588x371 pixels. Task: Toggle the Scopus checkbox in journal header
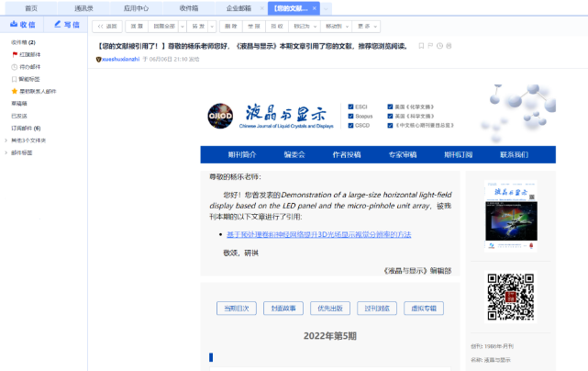pos(349,116)
